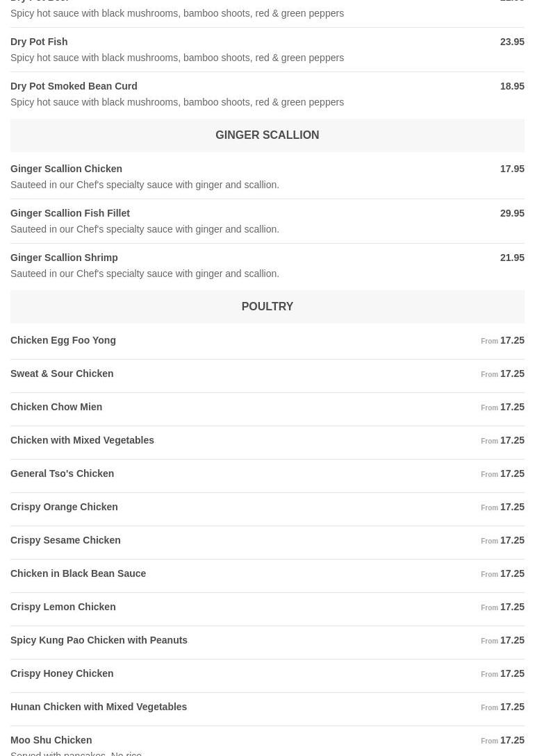This screenshot has height=756, width=535.
Task: Select Ginger Scallion Shrimp dish
Action: [64, 258]
